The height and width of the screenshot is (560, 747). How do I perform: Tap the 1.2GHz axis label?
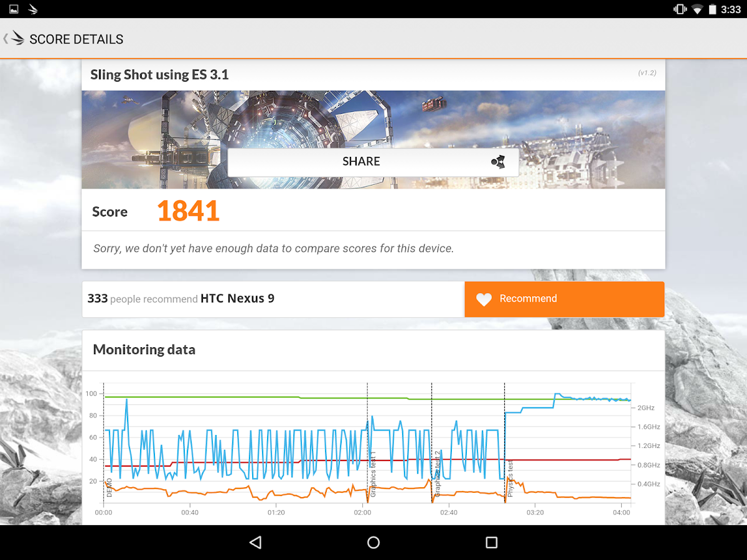[649, 446]
